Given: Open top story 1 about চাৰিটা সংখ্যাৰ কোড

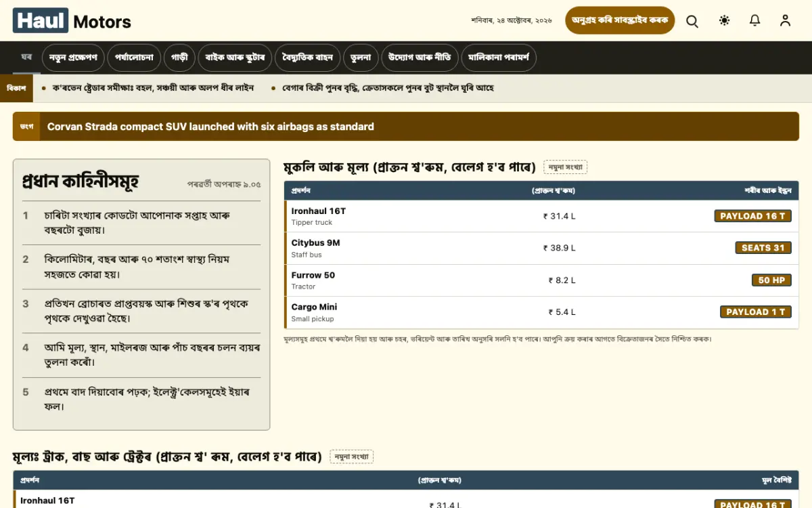Looking at the screenshot, I should [141, 223].
